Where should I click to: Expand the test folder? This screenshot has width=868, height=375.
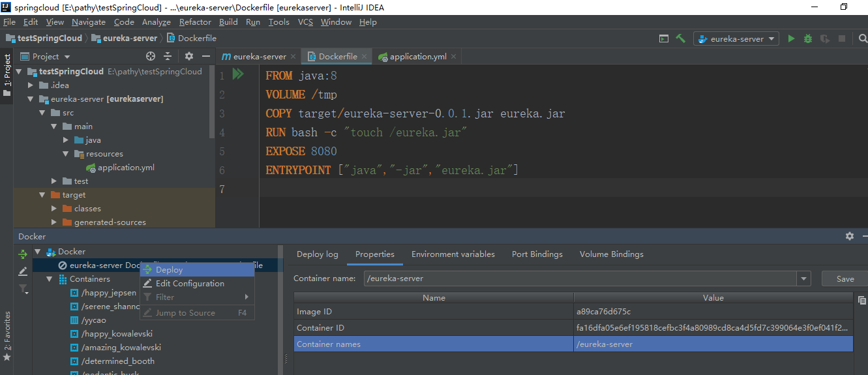click(x=54, y=181)
